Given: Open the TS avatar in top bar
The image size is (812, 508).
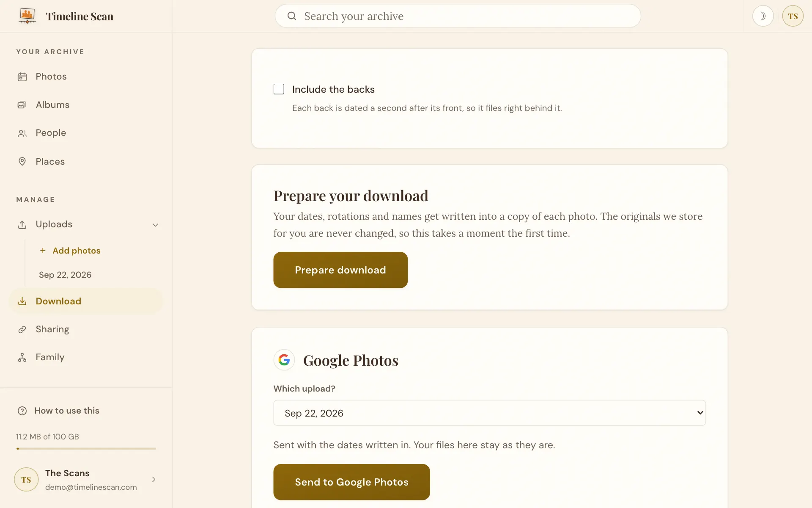Looking at the screenshot, I should coord(793,16).
